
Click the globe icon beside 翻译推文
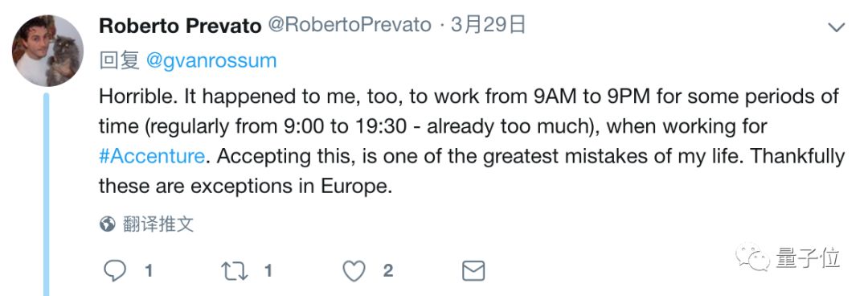pyautogui.click(x=108, y=224)
